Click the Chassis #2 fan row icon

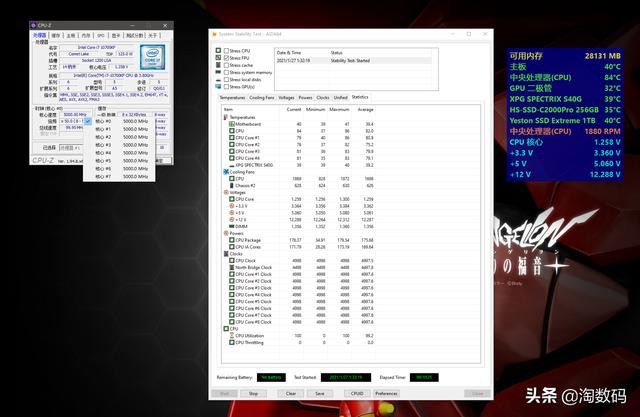point(232,185)
